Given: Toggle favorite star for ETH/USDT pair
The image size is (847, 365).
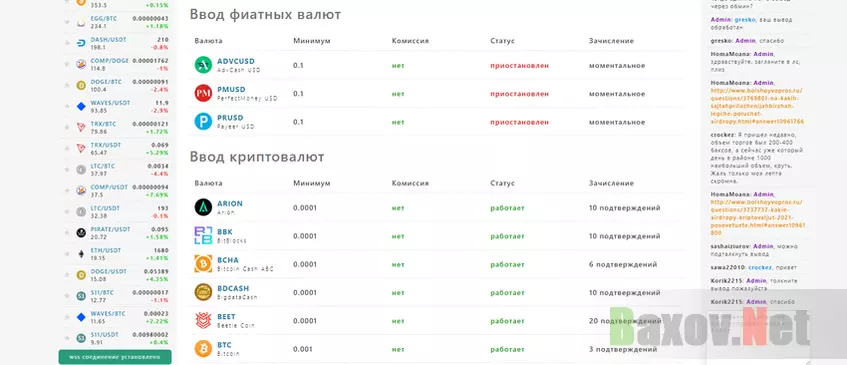Looking at the screenshot, I should pyautogui.click(x=67, y=254).
